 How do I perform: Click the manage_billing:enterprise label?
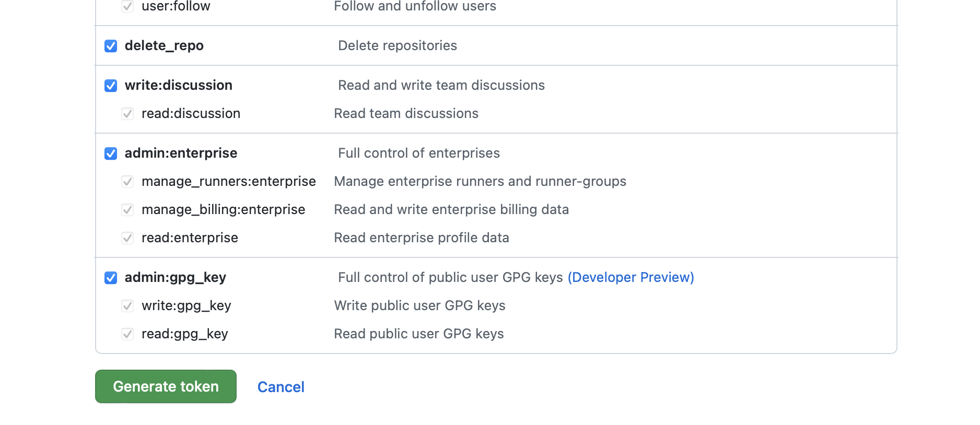[223, 209]
